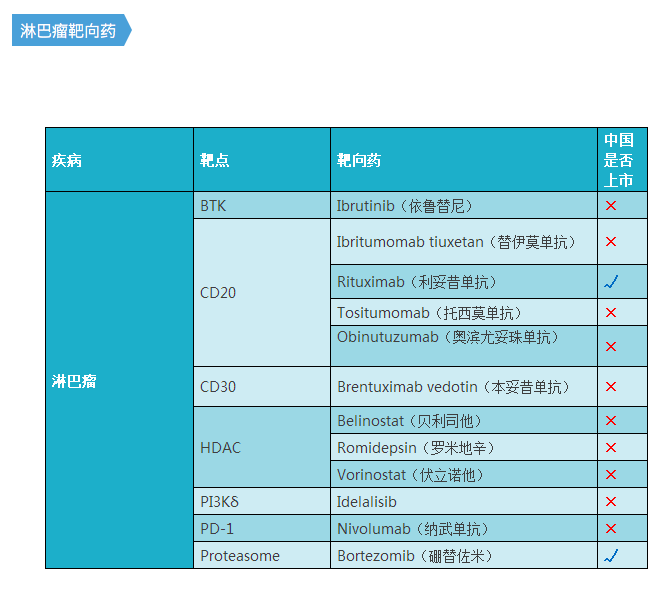Click the blue checkmark beside Bortezomib
The image size is (655, 611).
pyautogui.click(x=611, y=556)
